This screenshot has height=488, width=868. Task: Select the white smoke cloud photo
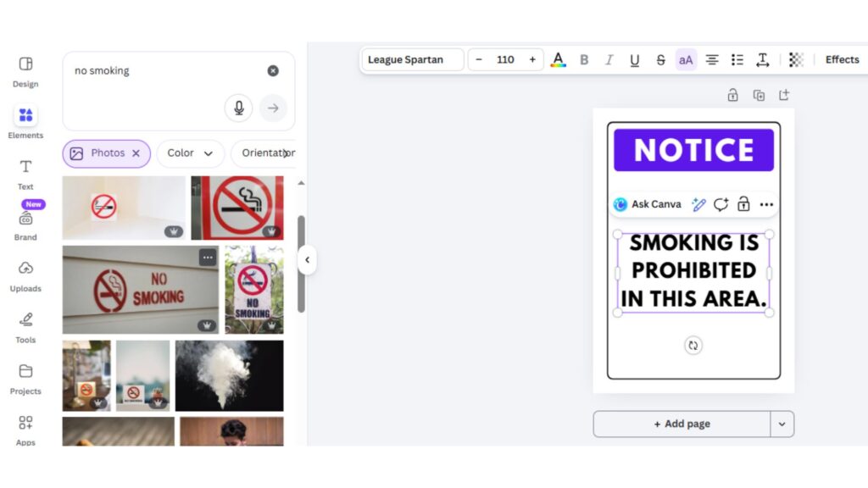click(229, 375)
